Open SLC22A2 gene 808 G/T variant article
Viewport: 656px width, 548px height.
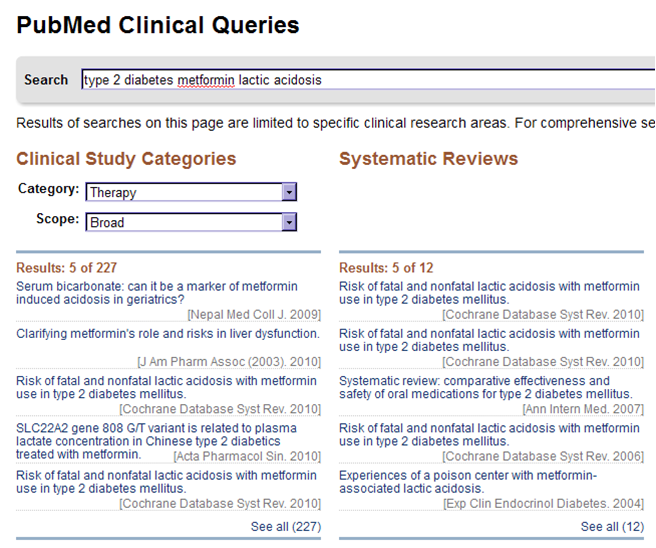tap(156, 441)
